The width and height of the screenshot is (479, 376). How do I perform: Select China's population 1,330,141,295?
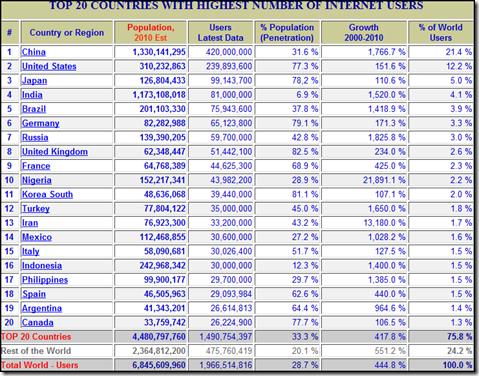pos(159,52)
